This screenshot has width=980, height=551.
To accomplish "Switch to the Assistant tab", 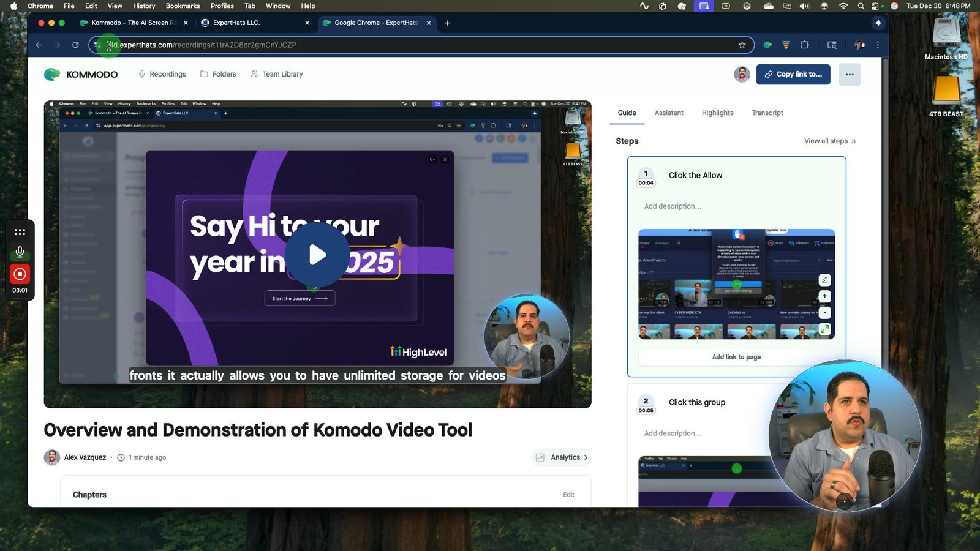I will coord(669,113).
